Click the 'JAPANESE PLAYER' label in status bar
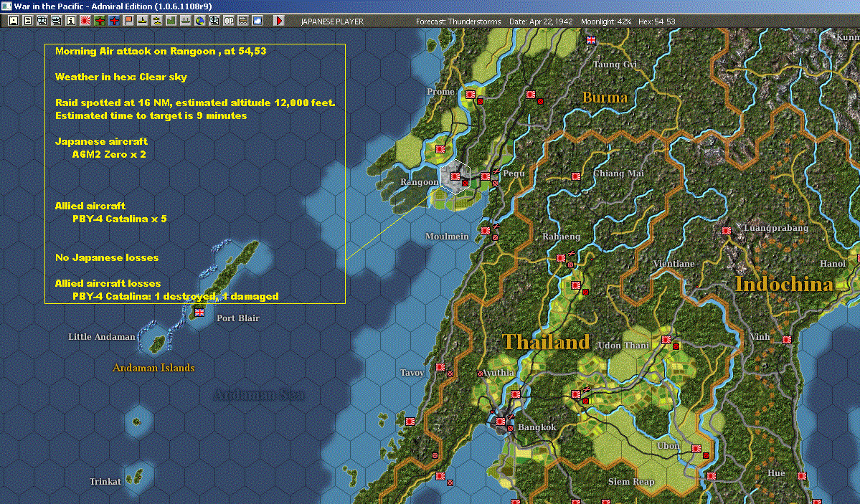The image size is (860, 504). pyautogui.click(x=332, y=22)
